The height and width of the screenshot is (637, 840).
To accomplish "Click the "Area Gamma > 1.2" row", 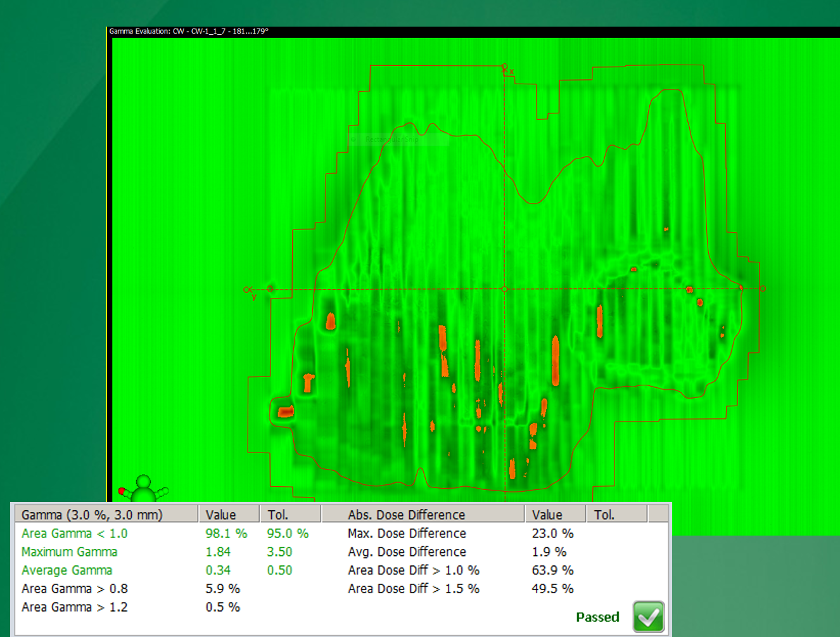I will [x=74, y=607].
